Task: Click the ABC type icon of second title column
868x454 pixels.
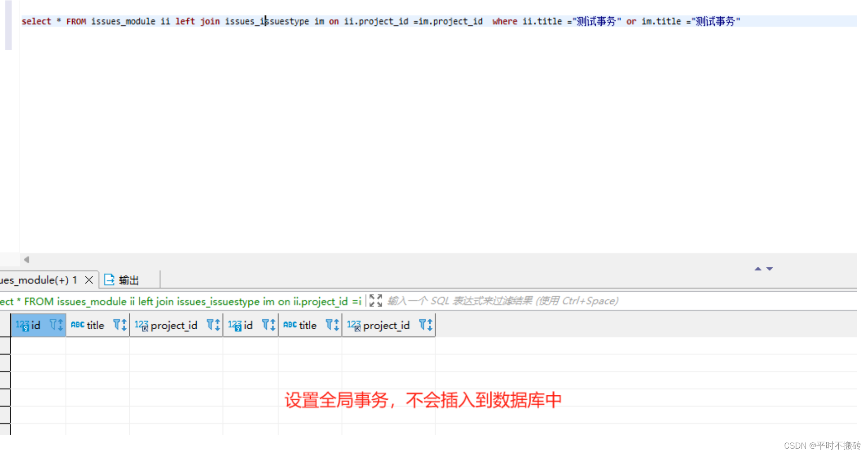Action: [x=290, y=324]
